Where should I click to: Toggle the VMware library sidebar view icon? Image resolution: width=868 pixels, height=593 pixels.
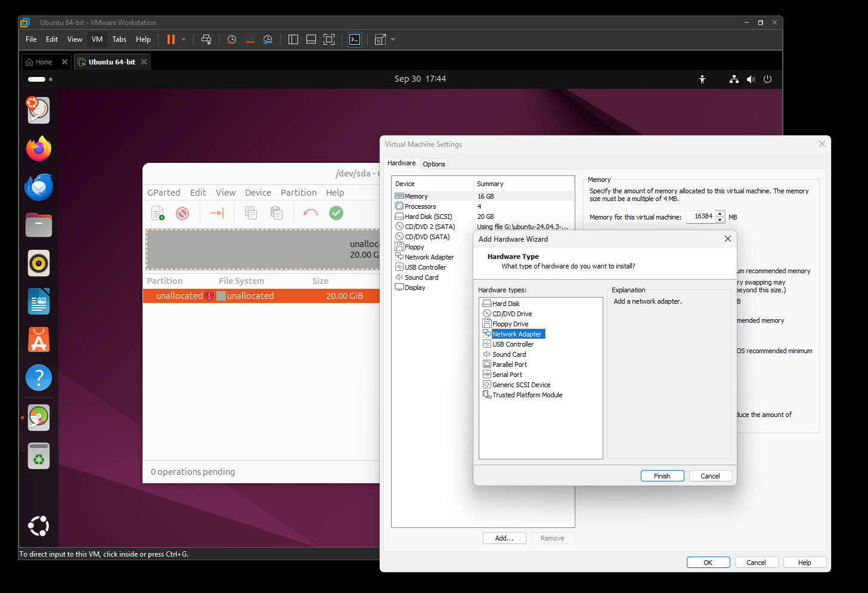coord(293,39)
